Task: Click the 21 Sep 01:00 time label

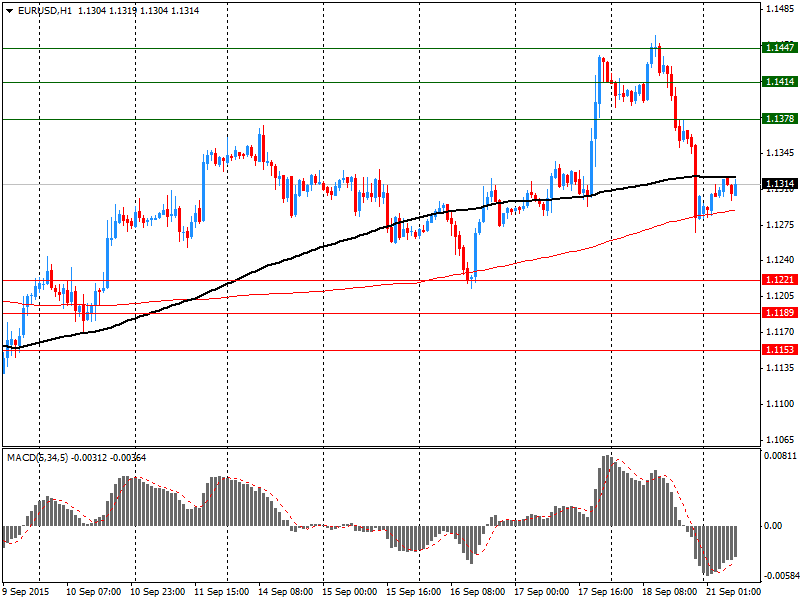Action: [x=733, y=592]
